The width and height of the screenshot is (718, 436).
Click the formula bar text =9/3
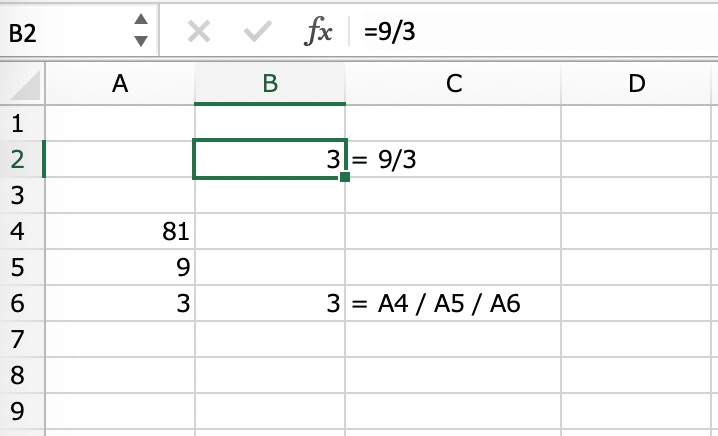click(389, 31)
